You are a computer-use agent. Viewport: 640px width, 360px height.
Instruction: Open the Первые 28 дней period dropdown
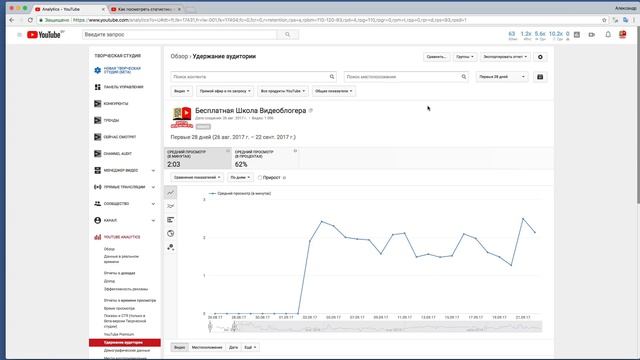502,77
